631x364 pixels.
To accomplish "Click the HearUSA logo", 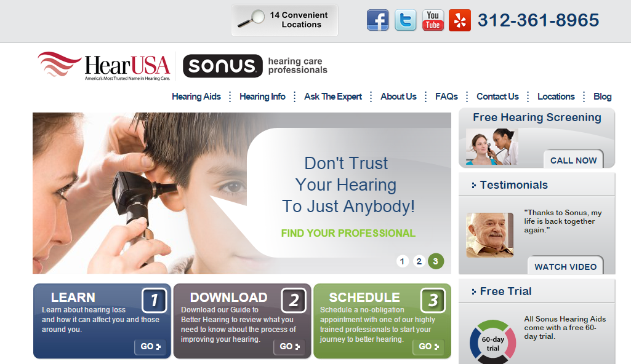I will tap(104, 66).
